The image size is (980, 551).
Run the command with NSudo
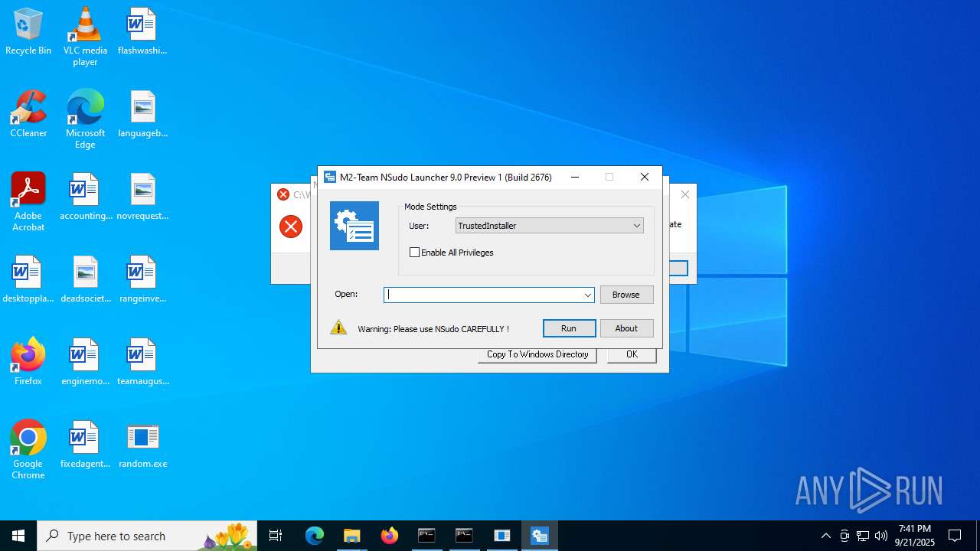(569, 328)
